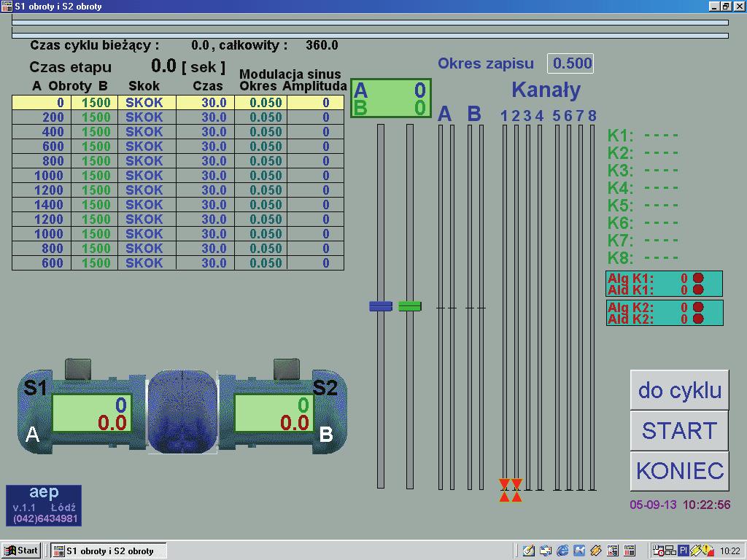The image size is (747, 560).
Task: Click the SKOK cell in the 1400 row
Action: click(x=147, y=205)
